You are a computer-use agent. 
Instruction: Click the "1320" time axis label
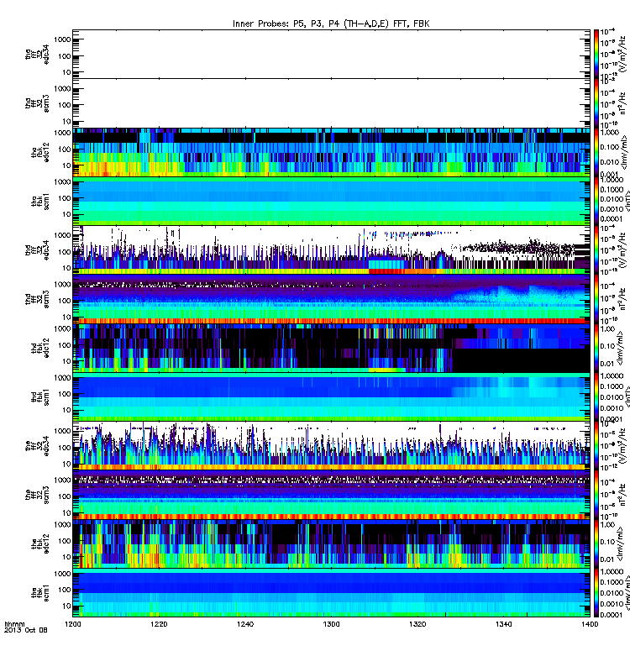[x=417, y=624]
